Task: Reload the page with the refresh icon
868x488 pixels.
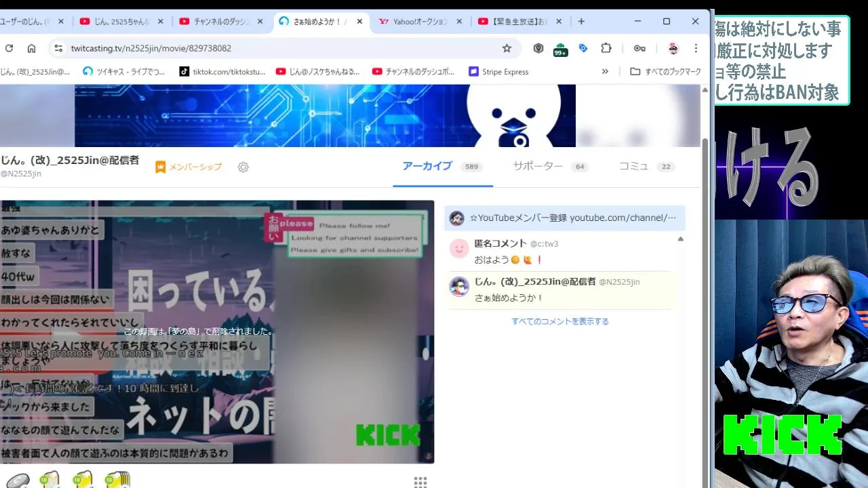Action: coord(9,48)
